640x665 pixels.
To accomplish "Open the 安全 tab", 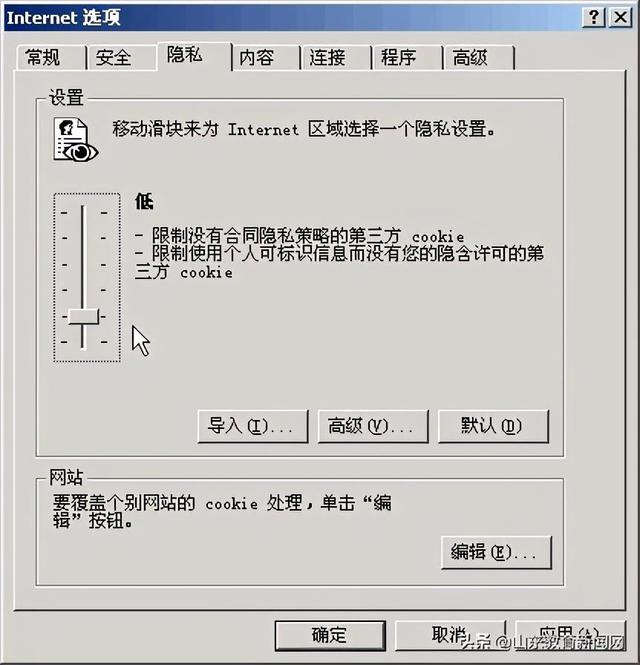I will [x=121, y=57].
